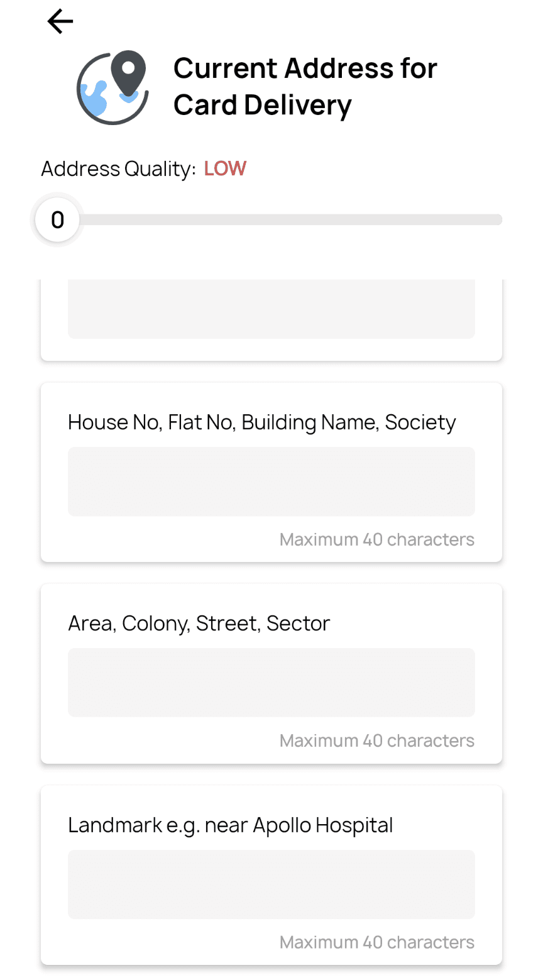
Task: Focus the House No, Flat No input field
Action: click(x=271, y=482)
